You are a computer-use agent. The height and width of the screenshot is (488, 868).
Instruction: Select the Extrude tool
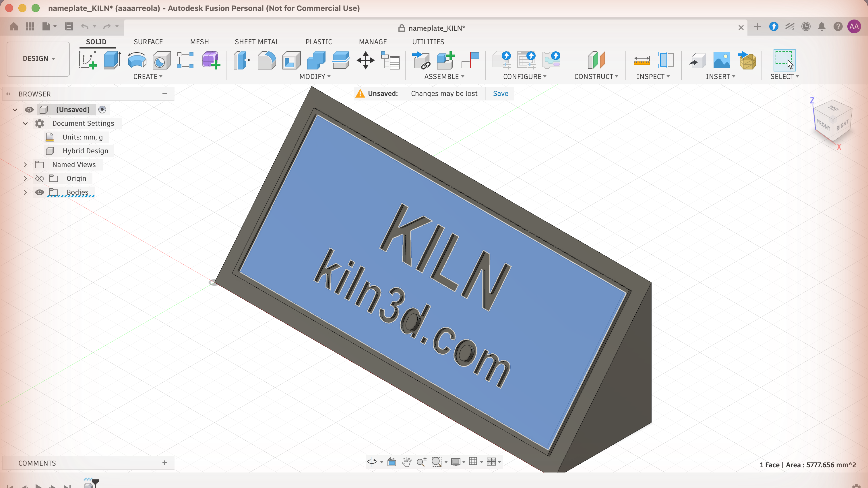click(x=112, y=60)
